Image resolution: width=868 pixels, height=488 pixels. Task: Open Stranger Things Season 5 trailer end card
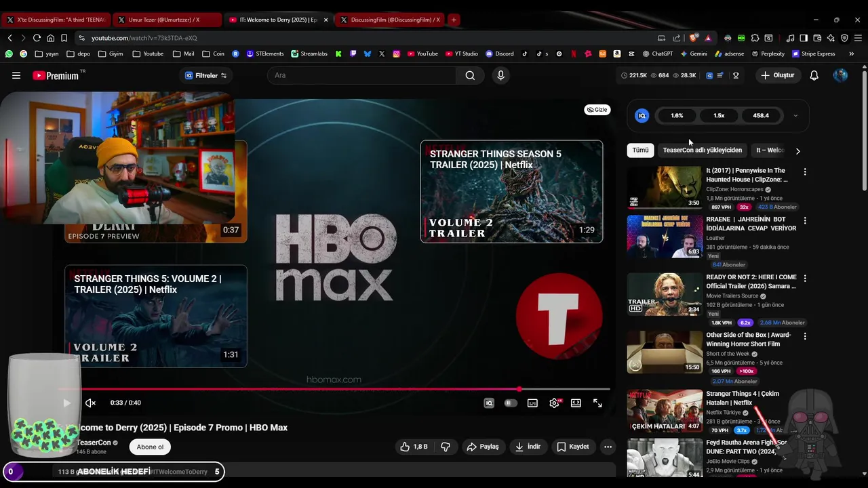click(x=511, y=191)
